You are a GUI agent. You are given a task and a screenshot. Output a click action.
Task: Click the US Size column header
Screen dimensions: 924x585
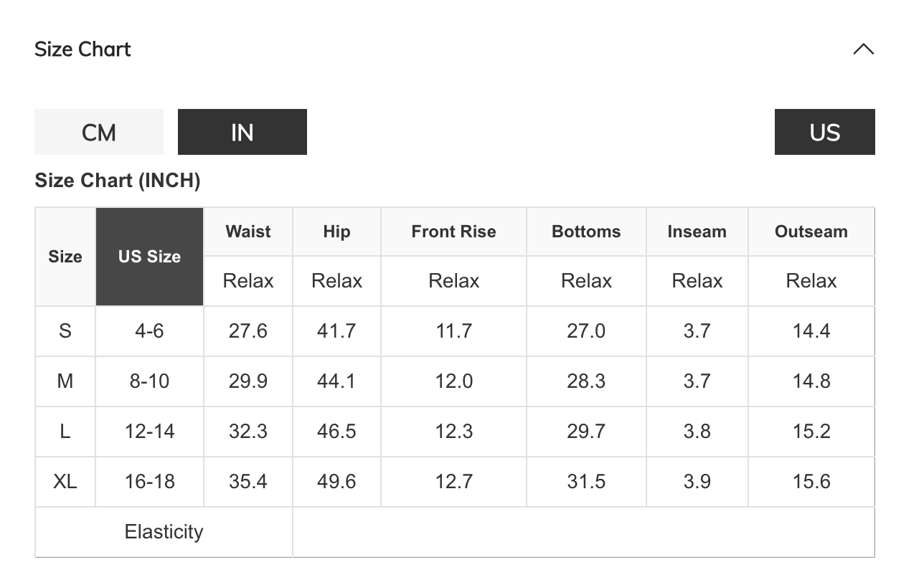pos(149,257)
